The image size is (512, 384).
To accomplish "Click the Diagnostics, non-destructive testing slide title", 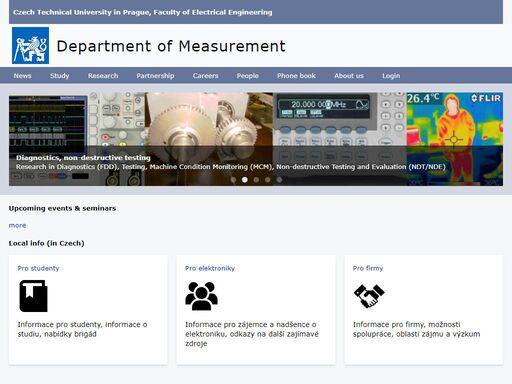I will [x=83, y=158].
